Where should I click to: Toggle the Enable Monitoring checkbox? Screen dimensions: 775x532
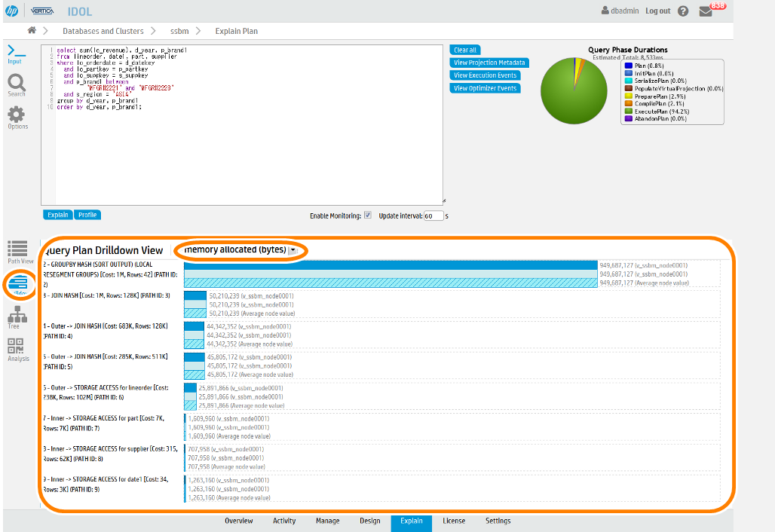click(367, 216)
